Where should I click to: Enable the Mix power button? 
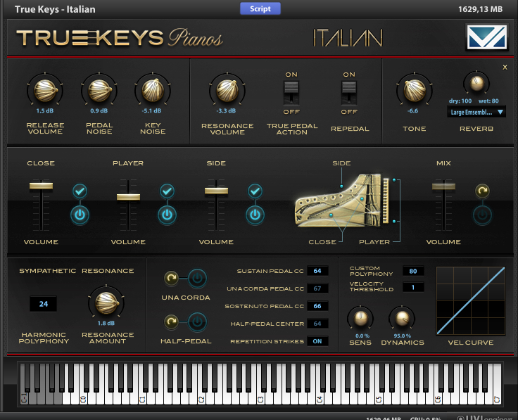[482, 215]
